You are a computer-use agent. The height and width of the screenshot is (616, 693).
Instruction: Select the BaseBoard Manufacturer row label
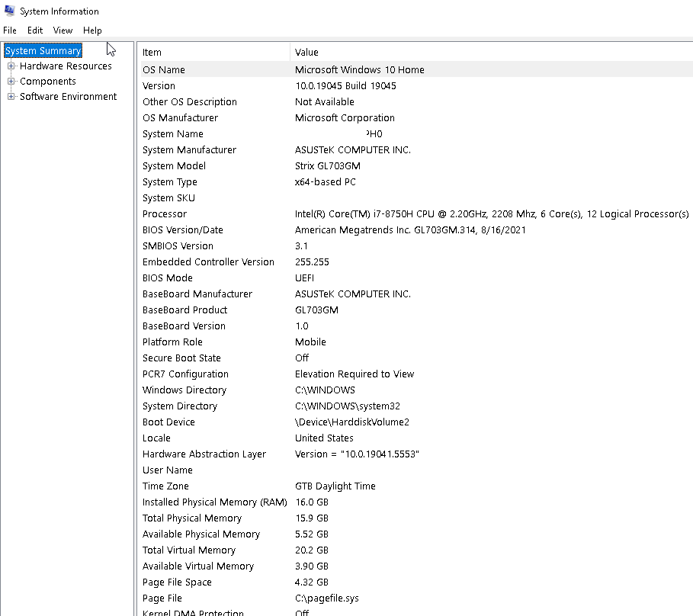coord(197,294)
